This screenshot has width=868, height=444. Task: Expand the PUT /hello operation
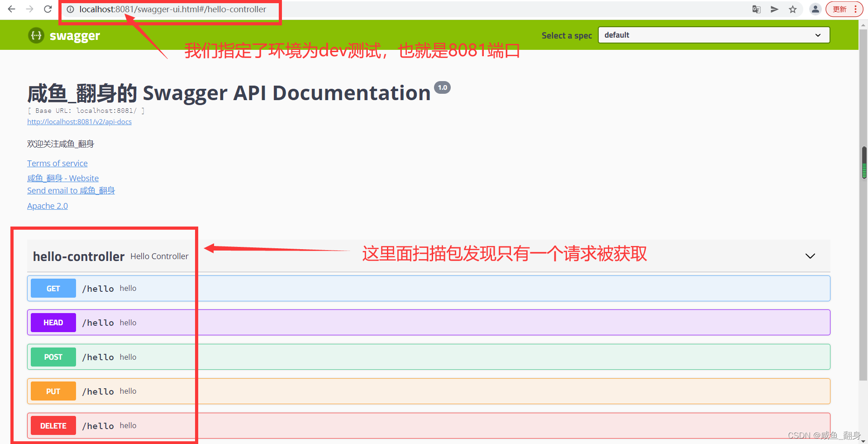[429, 391]
